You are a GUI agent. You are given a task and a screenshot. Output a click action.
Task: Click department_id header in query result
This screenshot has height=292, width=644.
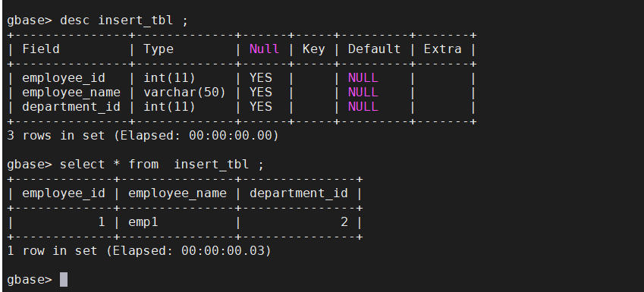(299, 193)
